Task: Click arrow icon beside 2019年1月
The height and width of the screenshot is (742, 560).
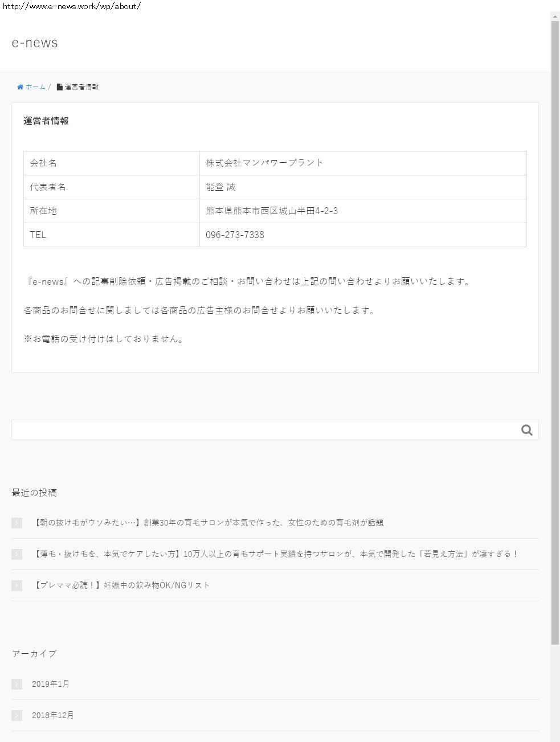Action: [17, 684]
